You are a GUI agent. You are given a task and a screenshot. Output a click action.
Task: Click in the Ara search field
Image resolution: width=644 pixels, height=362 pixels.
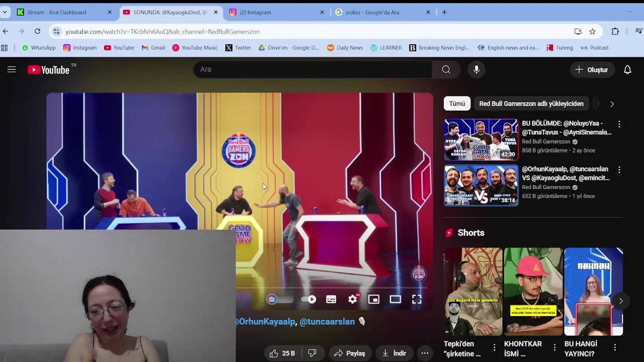(x=312, y=69)
